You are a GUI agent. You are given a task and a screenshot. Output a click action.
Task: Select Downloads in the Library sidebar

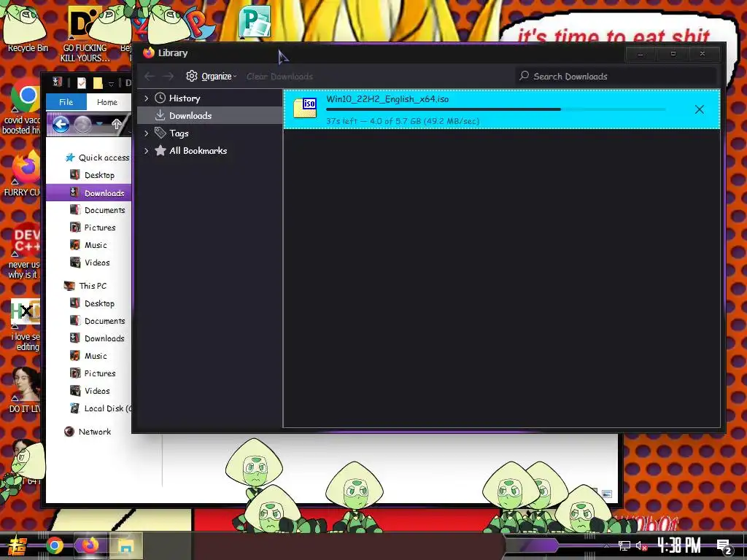click(x=190, y=115)
